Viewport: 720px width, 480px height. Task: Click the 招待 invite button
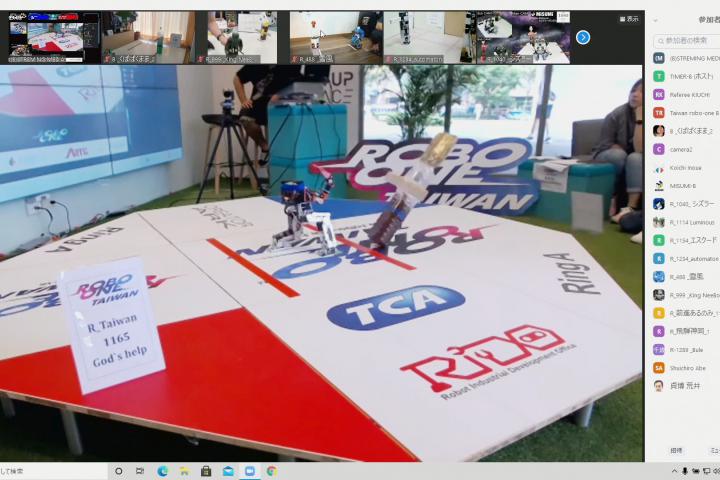pos(676,451)
